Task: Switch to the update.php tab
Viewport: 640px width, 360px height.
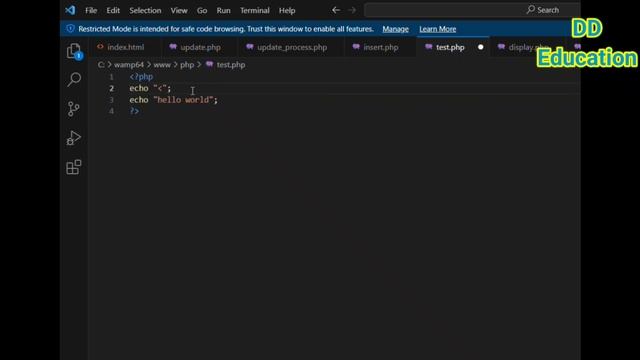Action: [x=200, y=47]
